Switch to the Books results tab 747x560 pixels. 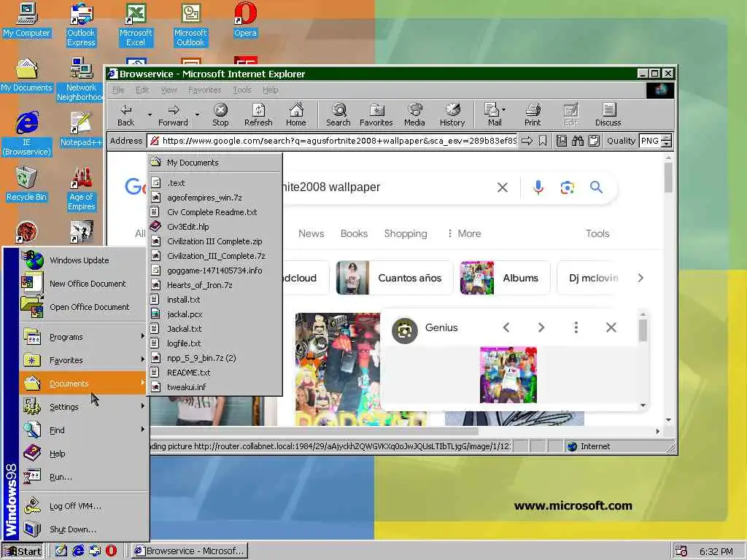coord(354,233)
